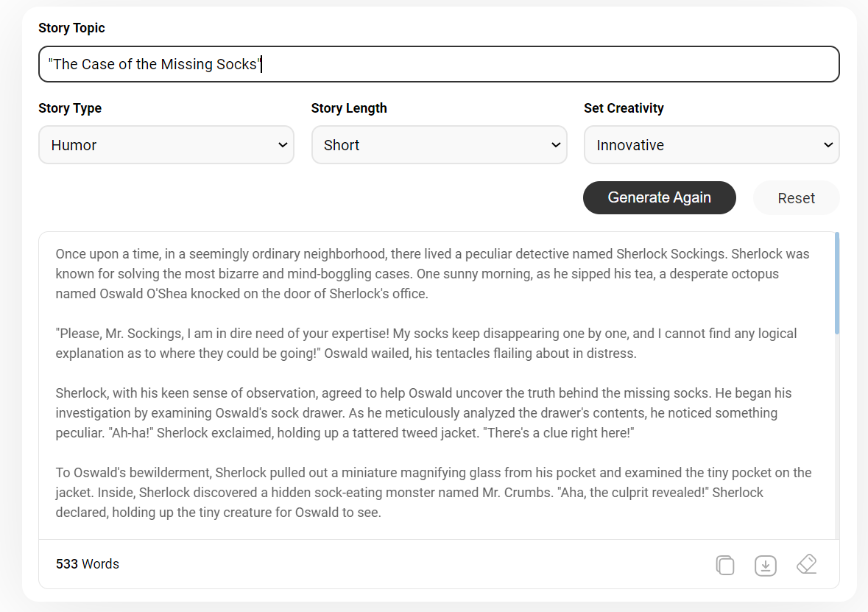Click the paragraph starting "Please, Mr. Sockings"
Image resolution: width=868 pixels, height=612 pixels.
coord(426,343)
